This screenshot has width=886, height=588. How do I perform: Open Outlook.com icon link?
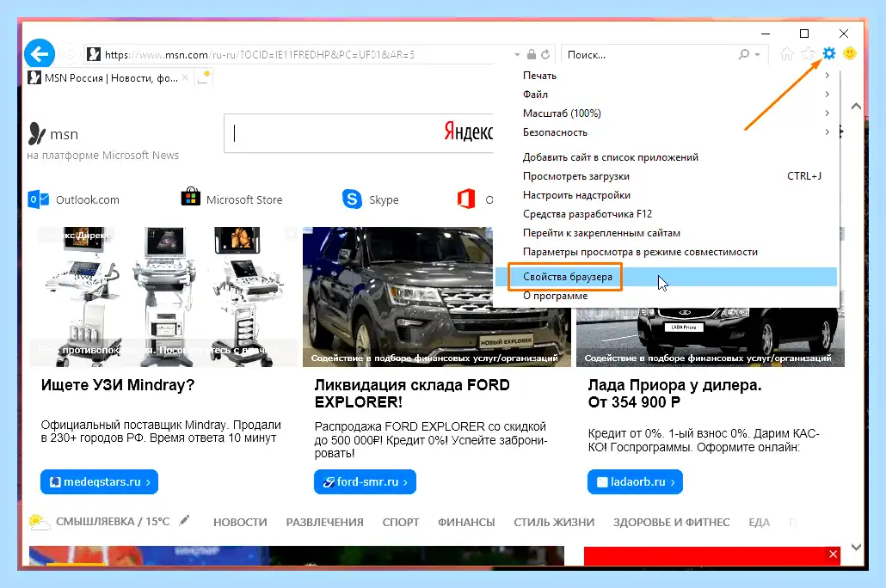coord(39,199)
